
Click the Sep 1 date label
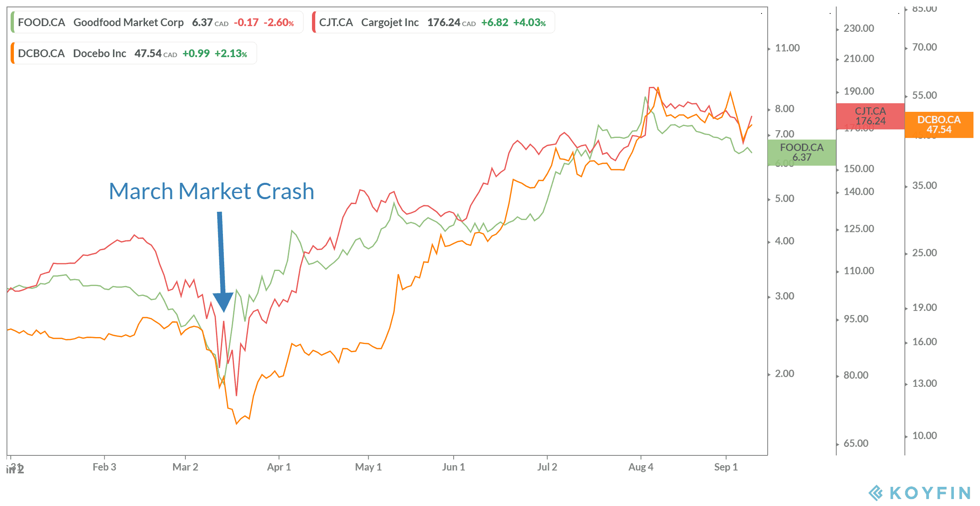point(726,467)
